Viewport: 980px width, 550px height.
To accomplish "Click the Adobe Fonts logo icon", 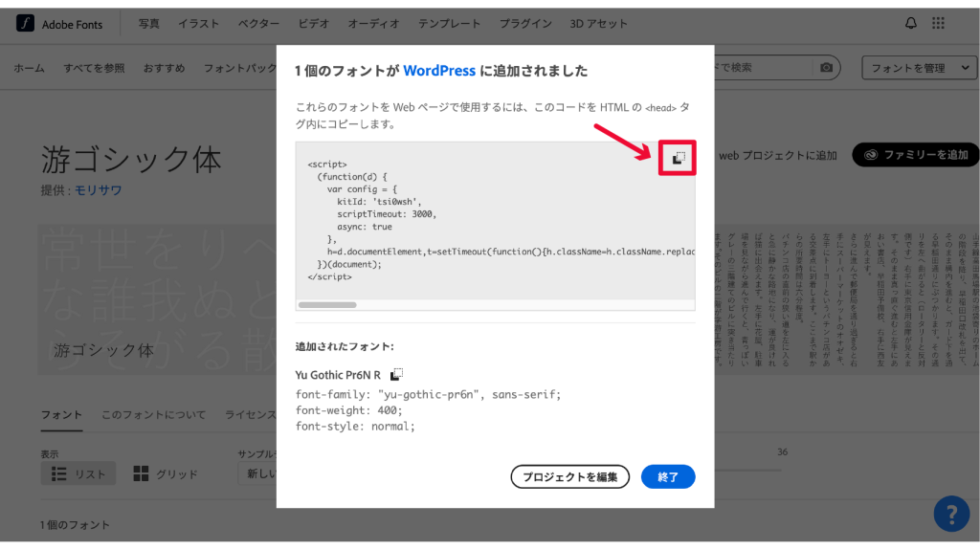I will [x=25, y=24].
